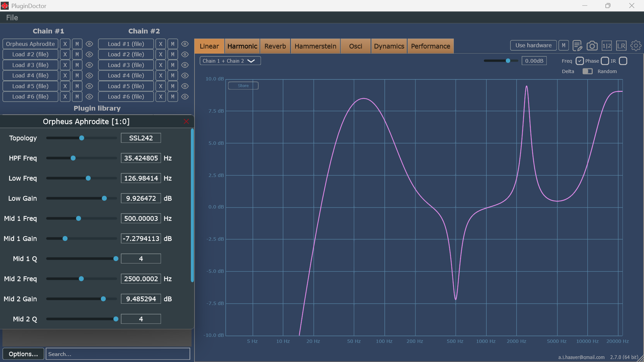Toggle eye for Chain #2 Load #5

point(185,86)
